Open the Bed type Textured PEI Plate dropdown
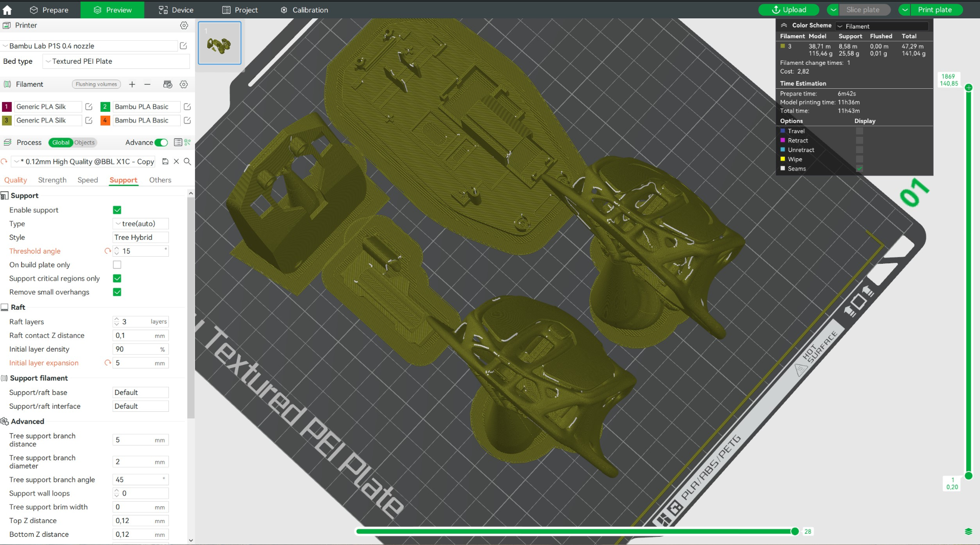 coord(116,61)
